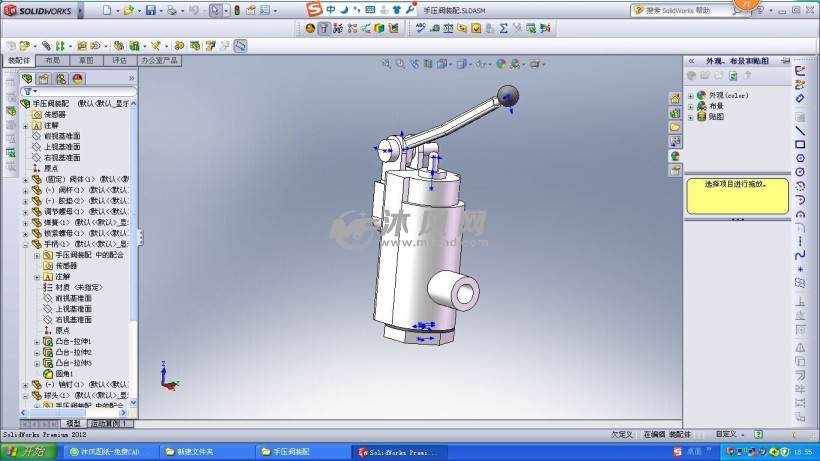Open the FeatureManager design tree tab
Image resolution: width=820 pixels, height=461 pixels.
tap(27, 78)
